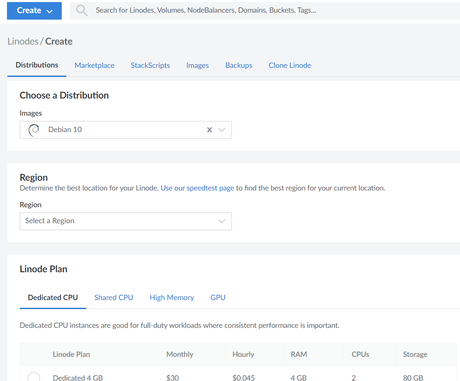Image resolution: width=460 pixels, height=381 pixels.
Task: Click the CPUs column header
Action: 360,354
